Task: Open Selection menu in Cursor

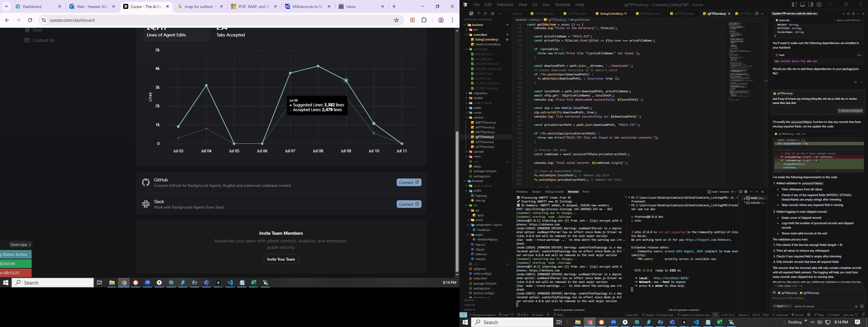Action: [505, 5]
